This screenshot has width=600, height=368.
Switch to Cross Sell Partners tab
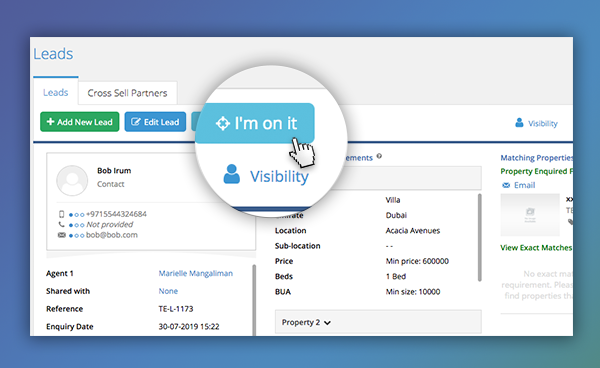coord(127,93)
